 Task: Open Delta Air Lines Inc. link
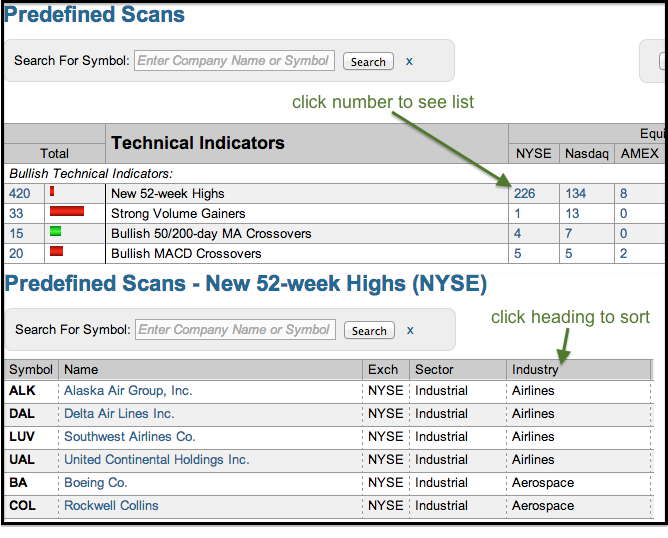click(x=119, y=414)
